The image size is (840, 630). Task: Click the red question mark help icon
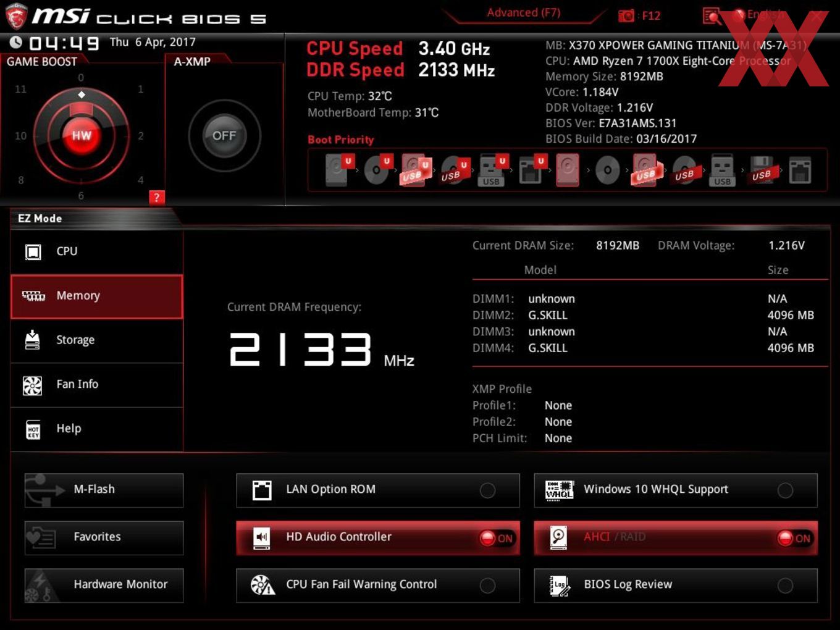157,197
